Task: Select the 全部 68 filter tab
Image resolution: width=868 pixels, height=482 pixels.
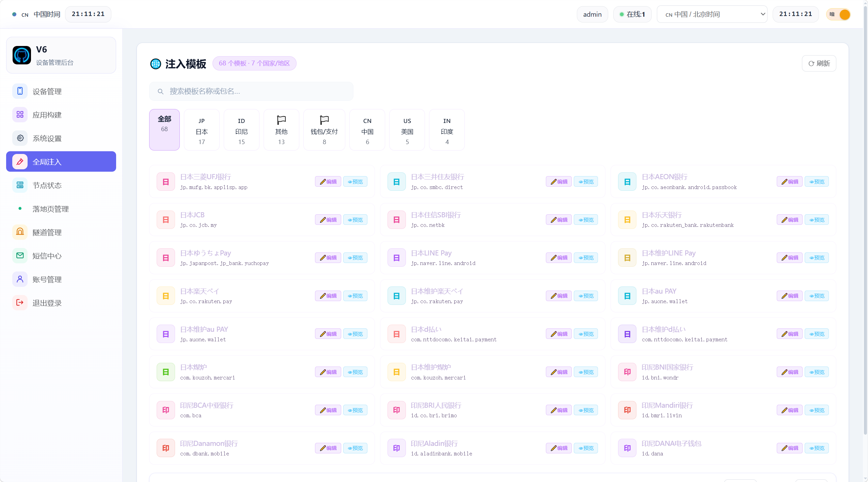Action: [x=164, y=130]
